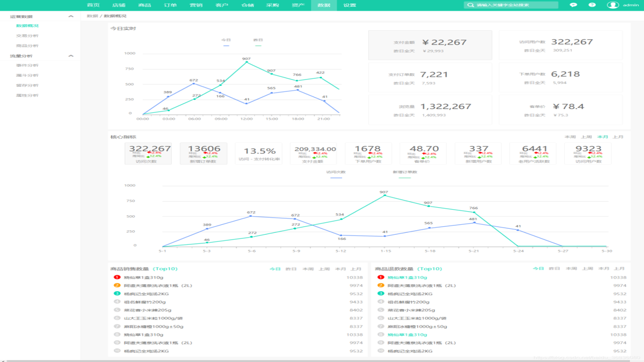The image size is (644, 362).
Task: Collapse the 流量分析 sidebar group
Action: point(71,56)
